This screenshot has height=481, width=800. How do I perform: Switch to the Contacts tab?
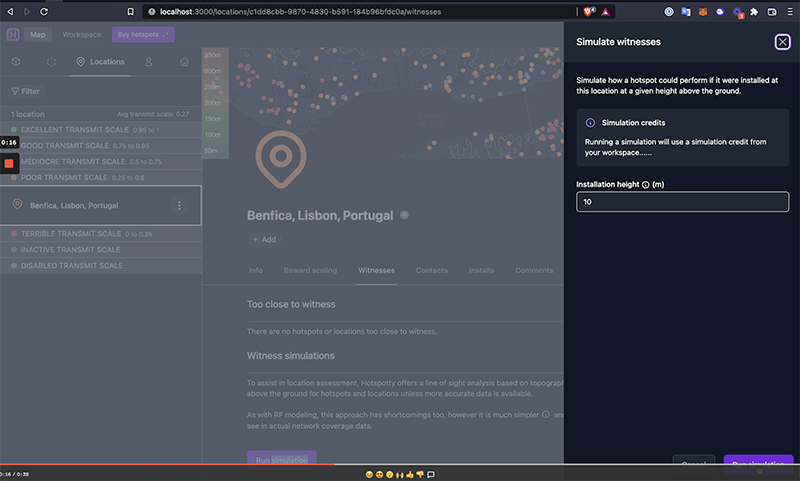coord(431,270)
